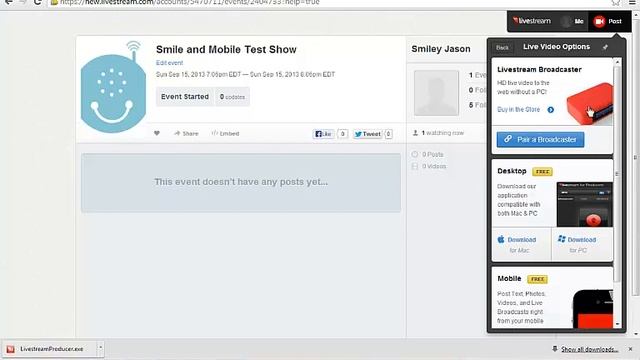Reload the page in browser
640x360 pixels.
[x=38, y=2]
